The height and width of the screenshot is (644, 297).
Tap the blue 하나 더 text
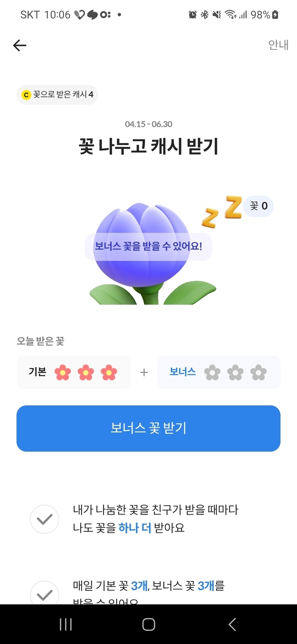(135, 528)
